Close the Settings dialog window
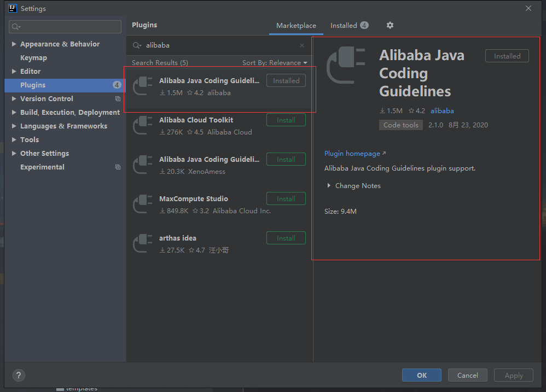This screenshot has height=392, width=546. [x=528, y=8]
